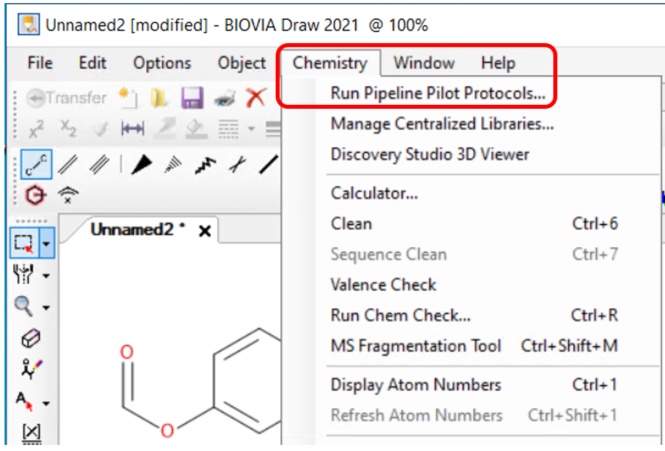
Task: Open the File menu
Action: click(40, 63)
